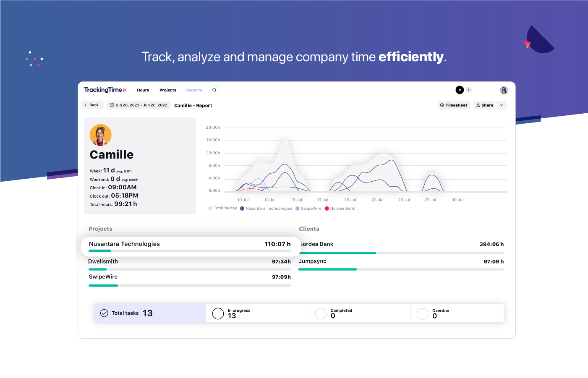The height and width of the screenshot is (378, 588).
Task: Click the checkmark icon on Total tasks card
Action: coord(104,313)
